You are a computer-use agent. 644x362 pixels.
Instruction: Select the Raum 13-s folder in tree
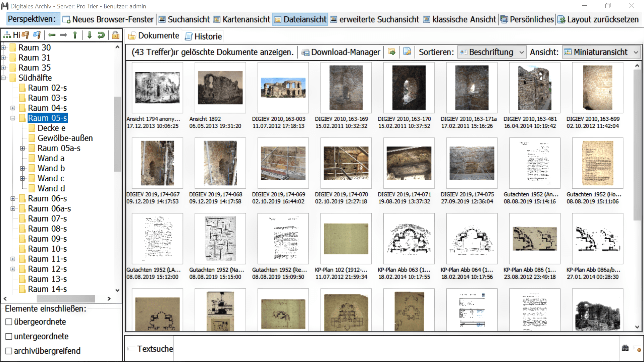47,279
